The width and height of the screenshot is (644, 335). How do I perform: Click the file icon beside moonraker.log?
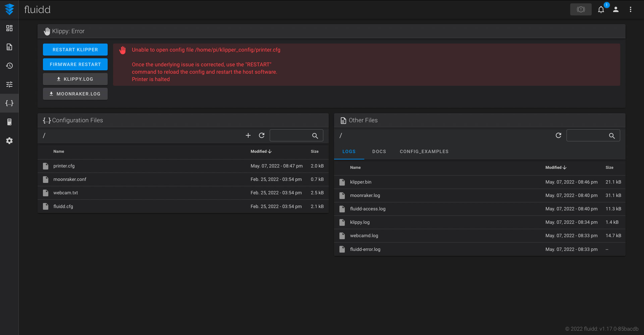pos(342,195)
